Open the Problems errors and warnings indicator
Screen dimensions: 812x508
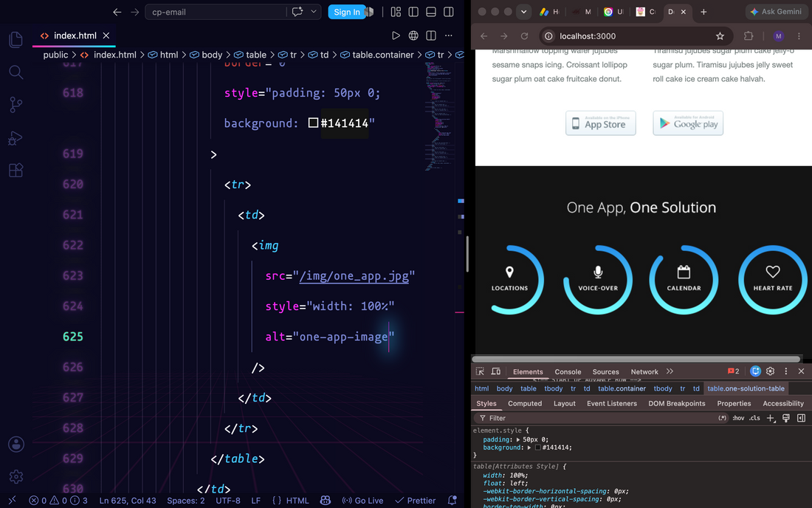coord(58,500)
